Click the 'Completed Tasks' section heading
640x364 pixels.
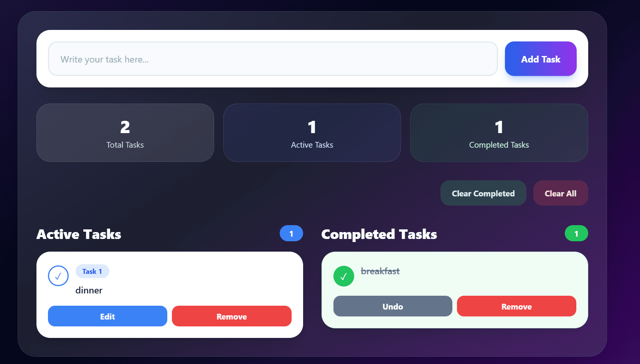point(379,234)
